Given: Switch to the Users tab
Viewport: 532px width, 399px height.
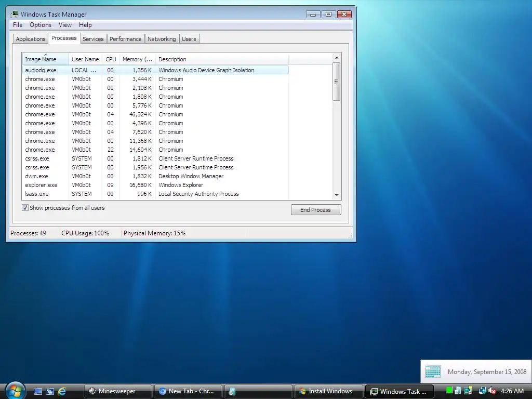Looking at the screenshot, I should coord(189,39).
